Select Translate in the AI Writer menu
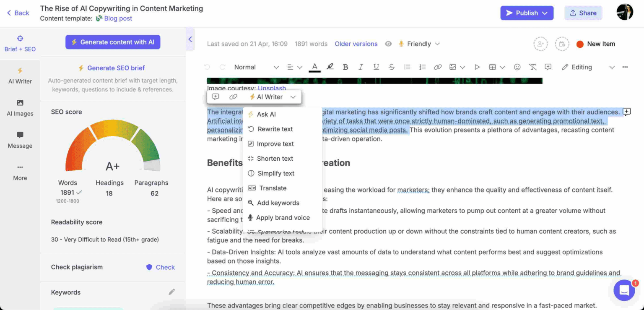The height and width of the screenshot is (310, 644). 272,188
